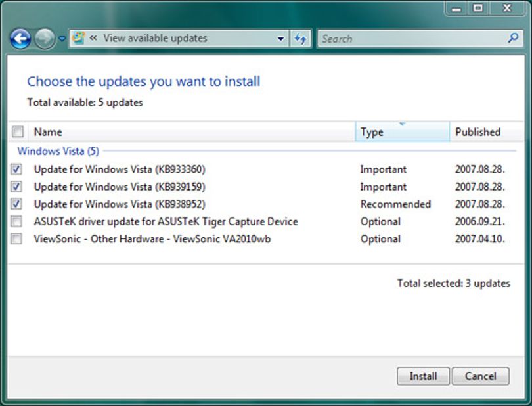Viewport: 532px width, 406px height.
Task: Sort by the Type column header
Action: (403, 131)
